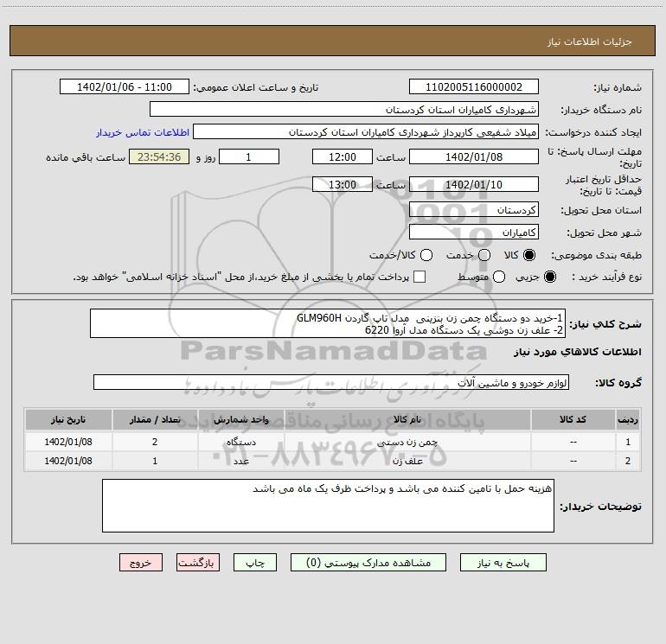Click the price validity date 1402/01/10 field
Screen dimensions: 666x644
tap(474, 184)
